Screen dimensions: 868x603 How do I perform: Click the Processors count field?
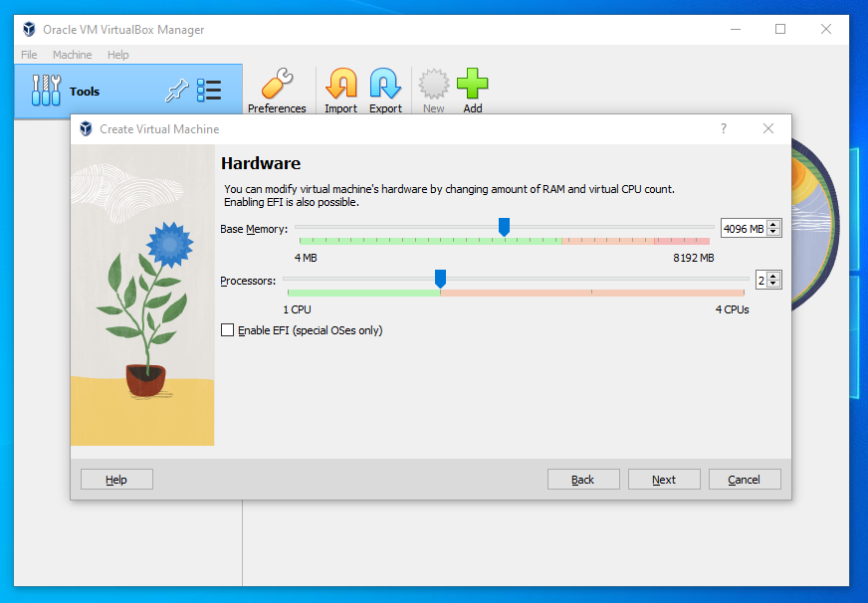(761, 281)
